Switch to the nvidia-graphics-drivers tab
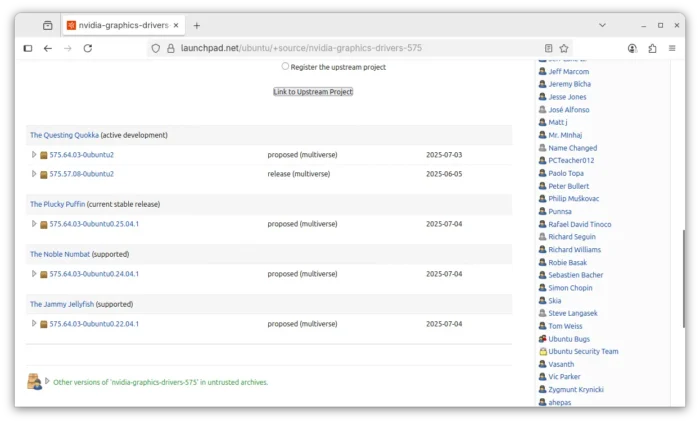The width and height of the screenshot is (700, 423). (125, 25)
